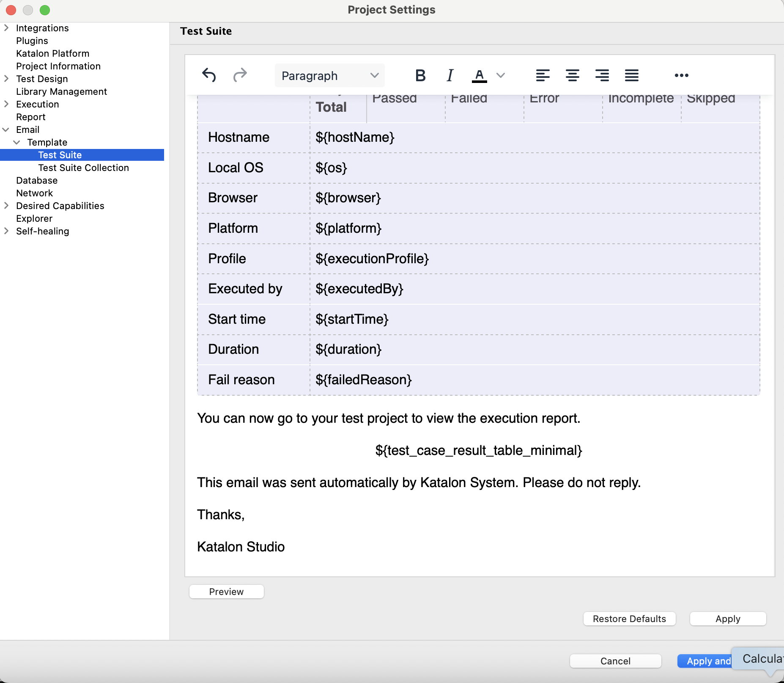Open Katalon Platform settings
This screenshot has height=683, width=784.
(53, 53)
